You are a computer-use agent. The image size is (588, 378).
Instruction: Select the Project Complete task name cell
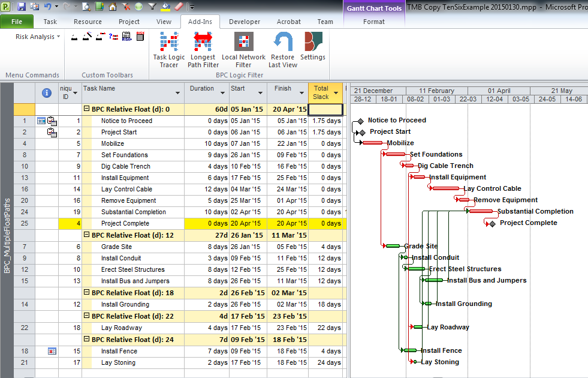pyautogui.click(x=125, y=223)
